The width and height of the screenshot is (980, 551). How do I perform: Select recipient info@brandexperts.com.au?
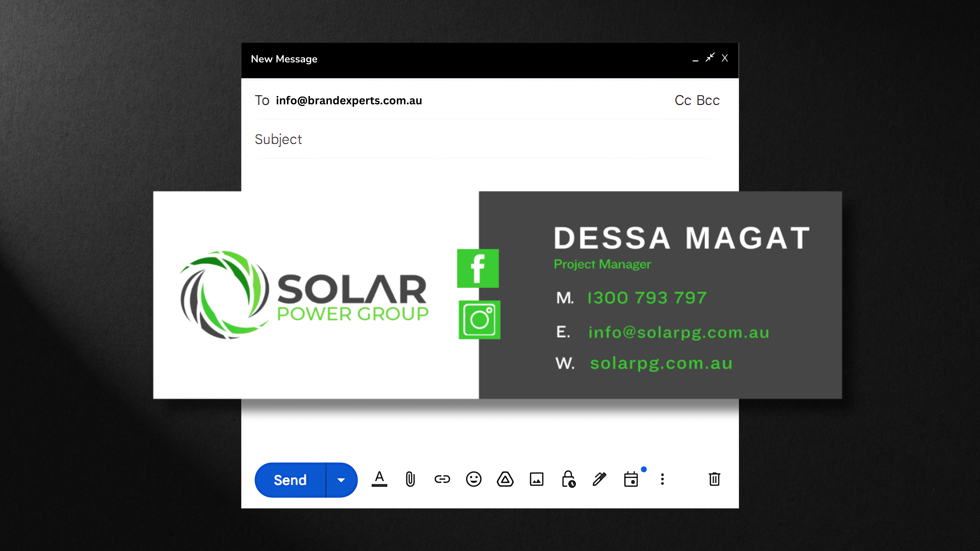[x=349, y=100]
